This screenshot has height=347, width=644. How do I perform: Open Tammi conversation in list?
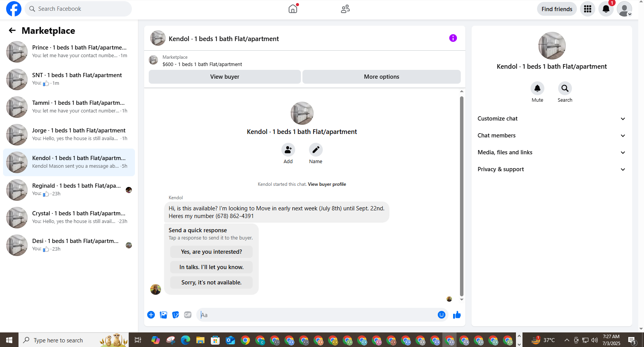(69, 107)
